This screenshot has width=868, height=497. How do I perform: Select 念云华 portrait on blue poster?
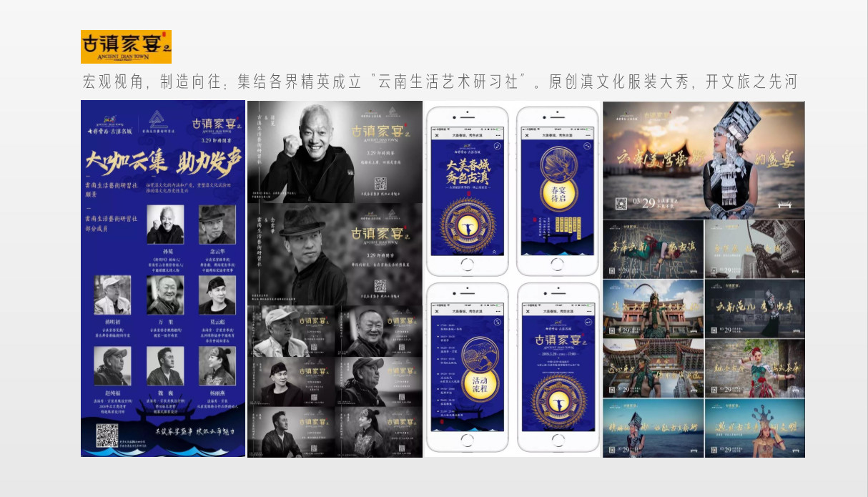click(x=217, y=225)
